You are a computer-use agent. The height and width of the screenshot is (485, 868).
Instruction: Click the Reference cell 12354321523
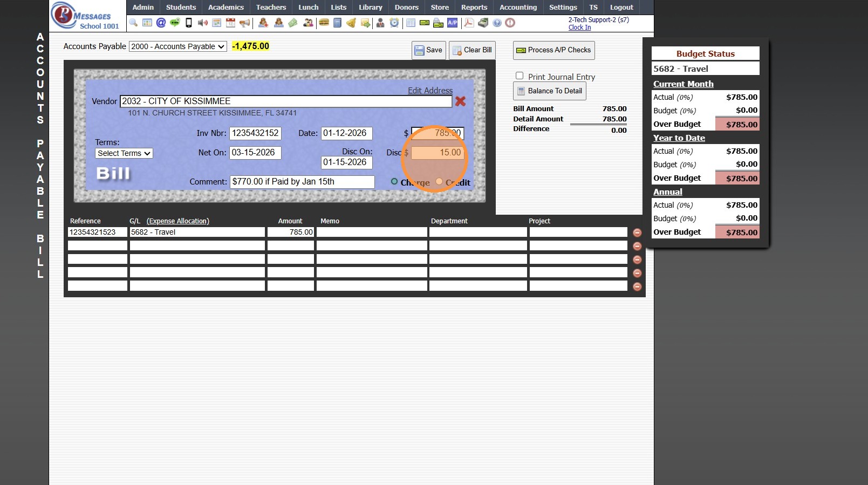pos(98,232)
